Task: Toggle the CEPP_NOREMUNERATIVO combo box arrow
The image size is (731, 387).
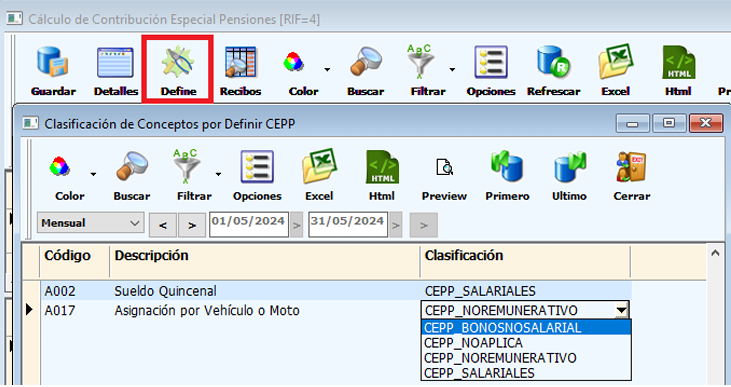Action: click(x=621, y=310)
